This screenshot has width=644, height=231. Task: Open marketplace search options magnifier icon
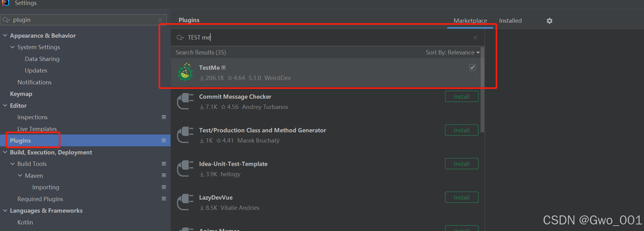tap(180, 38)
